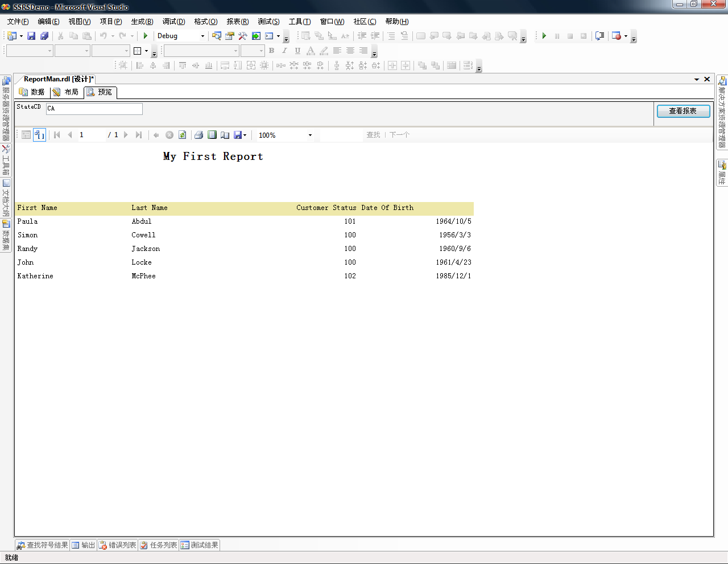Open the breakpoints window icon

(617, 36)
